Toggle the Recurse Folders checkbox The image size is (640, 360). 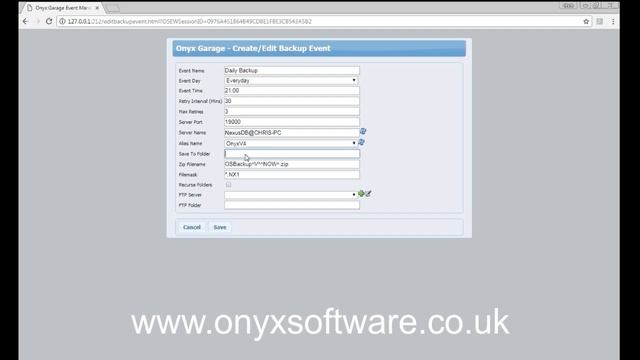point(229,184)
